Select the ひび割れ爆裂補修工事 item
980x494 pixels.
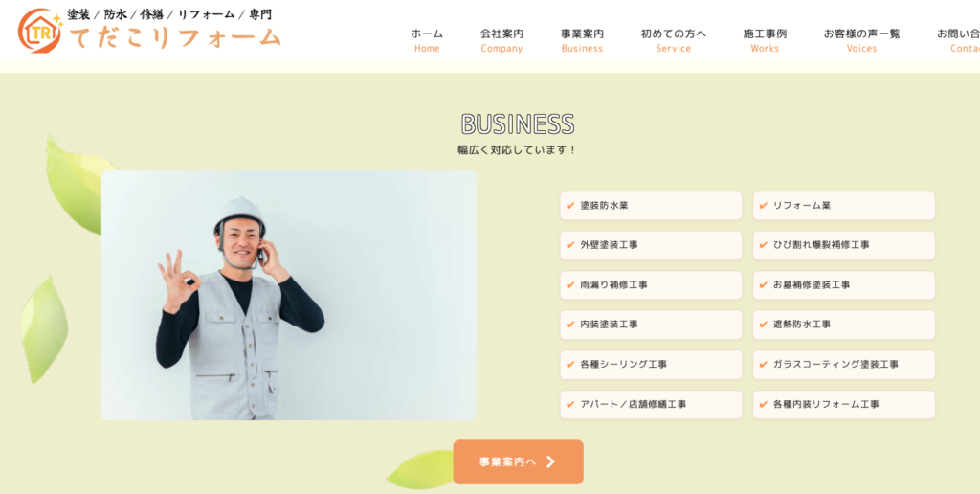tap(844, 245)
